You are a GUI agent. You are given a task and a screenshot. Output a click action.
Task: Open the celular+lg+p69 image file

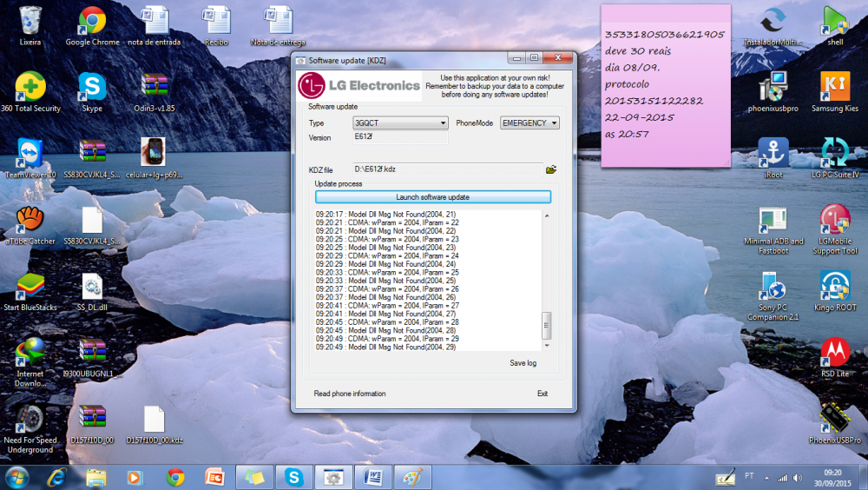(x=154, y=158)
